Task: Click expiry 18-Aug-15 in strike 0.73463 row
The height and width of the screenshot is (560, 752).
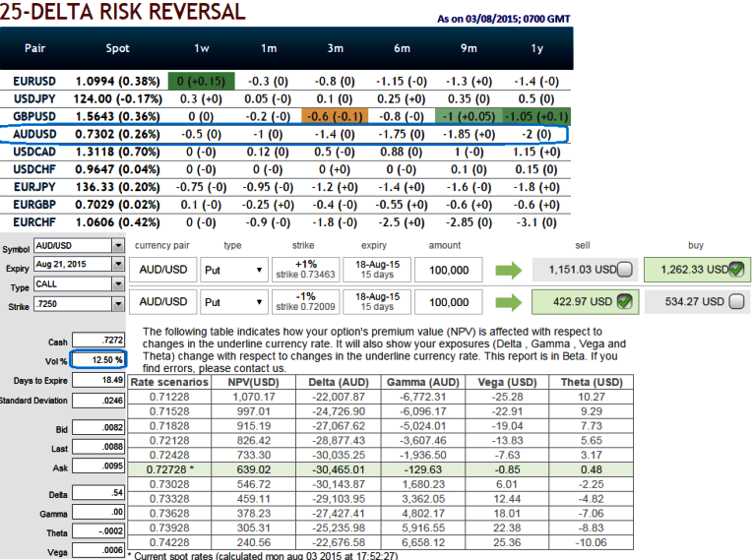Action: click(377, 270)
